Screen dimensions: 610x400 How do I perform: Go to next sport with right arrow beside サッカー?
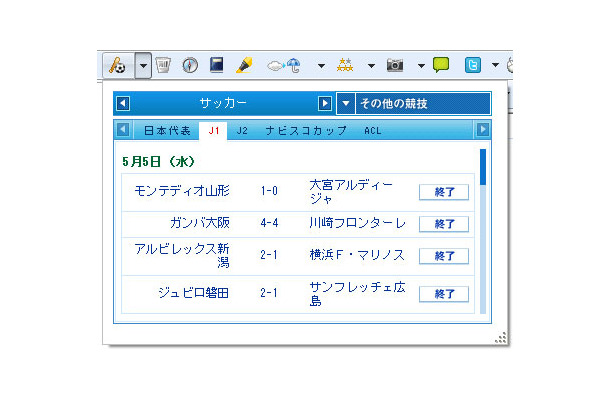[325, 103]
